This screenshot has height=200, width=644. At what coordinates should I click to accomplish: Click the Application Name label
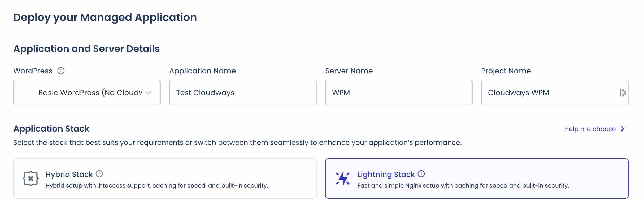pyautogui.click(x=203, y=71)
